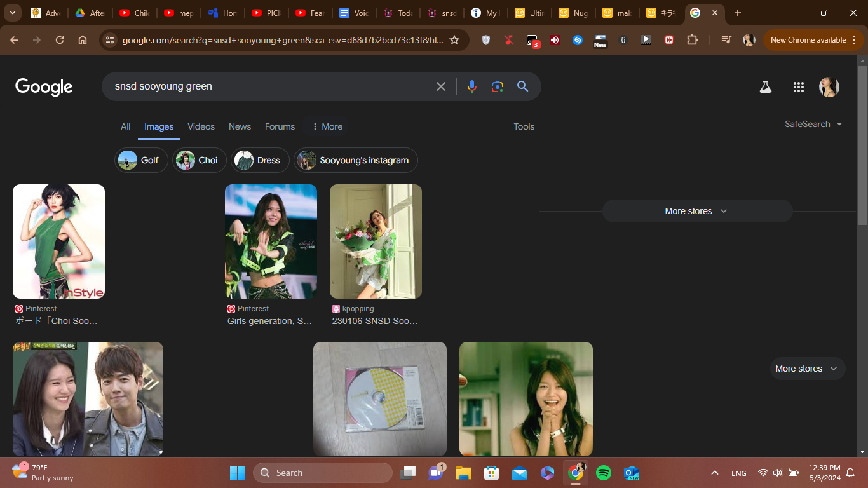Open the Extensions puzzle icon
Image resolution: width=868 pixels, height=488 pixels.
692,40
